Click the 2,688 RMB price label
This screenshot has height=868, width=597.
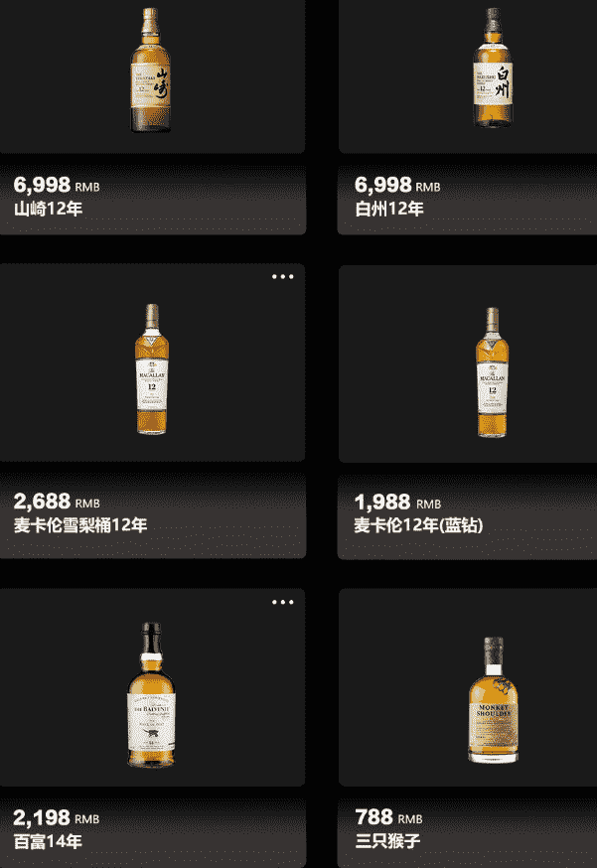tap(57, 501)
